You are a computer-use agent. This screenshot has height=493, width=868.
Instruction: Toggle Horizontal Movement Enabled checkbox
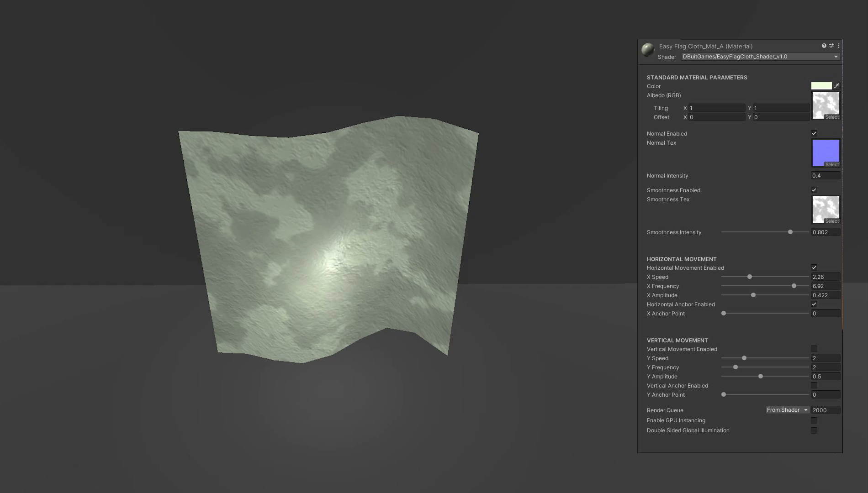tap(814, 267)
